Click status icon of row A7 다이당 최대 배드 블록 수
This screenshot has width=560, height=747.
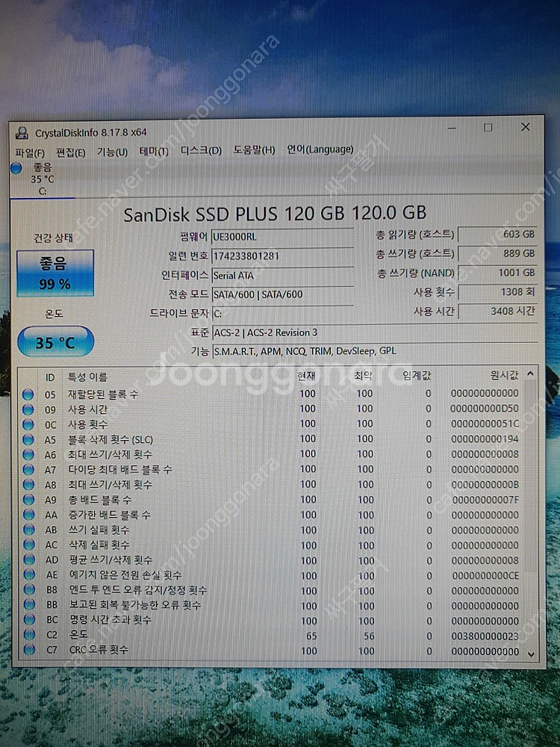[x=29, y=470]
